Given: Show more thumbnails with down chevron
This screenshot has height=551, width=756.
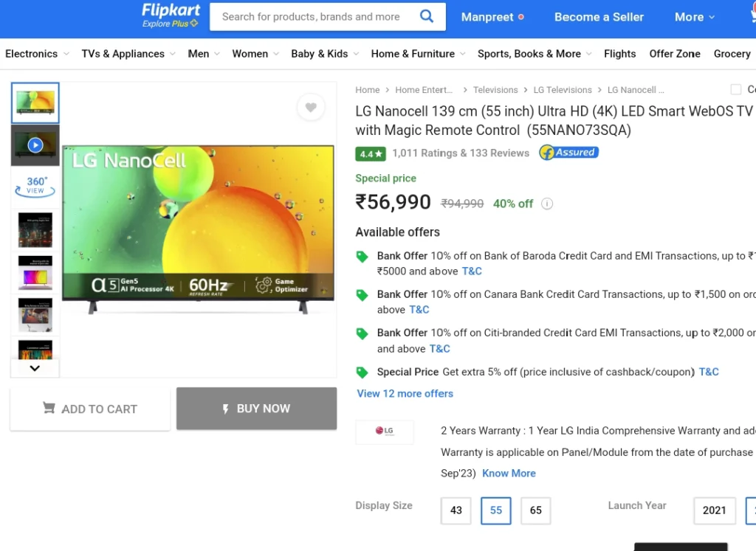Looking at the screenshot, I should [35, 369].
